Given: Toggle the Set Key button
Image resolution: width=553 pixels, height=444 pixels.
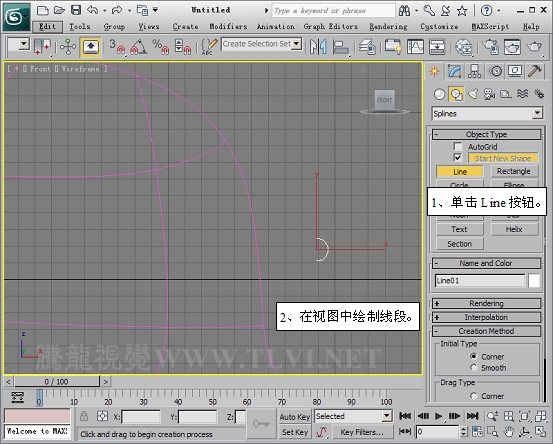Looking at the screenshot, I should click(x=295, y=432).
